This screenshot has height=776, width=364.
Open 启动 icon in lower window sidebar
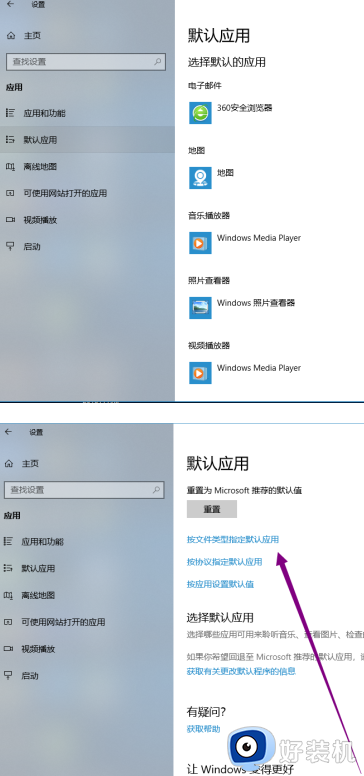tap(8, 675)
